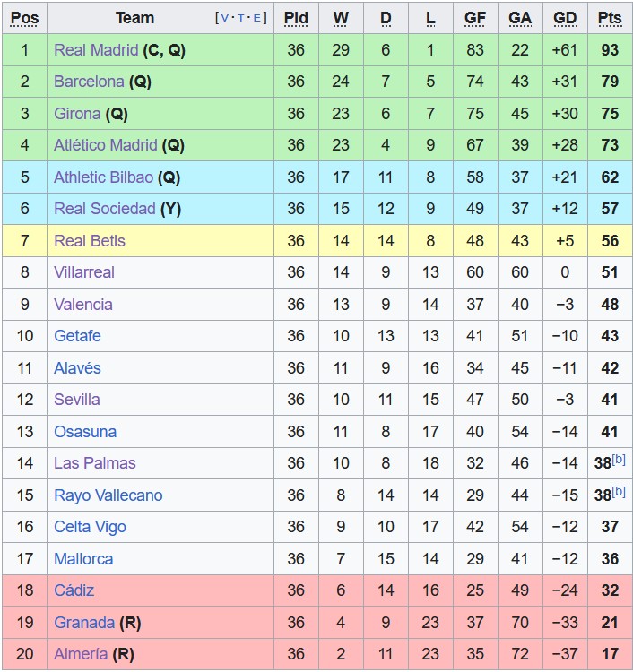Screen dimensions: 633x672
Task: Click the Barcelona team link
Action: click(x=89, y=82)
